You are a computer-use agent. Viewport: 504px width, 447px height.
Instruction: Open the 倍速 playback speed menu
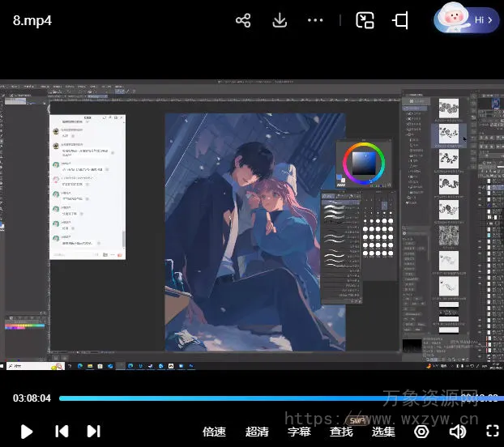pos(214,432)
